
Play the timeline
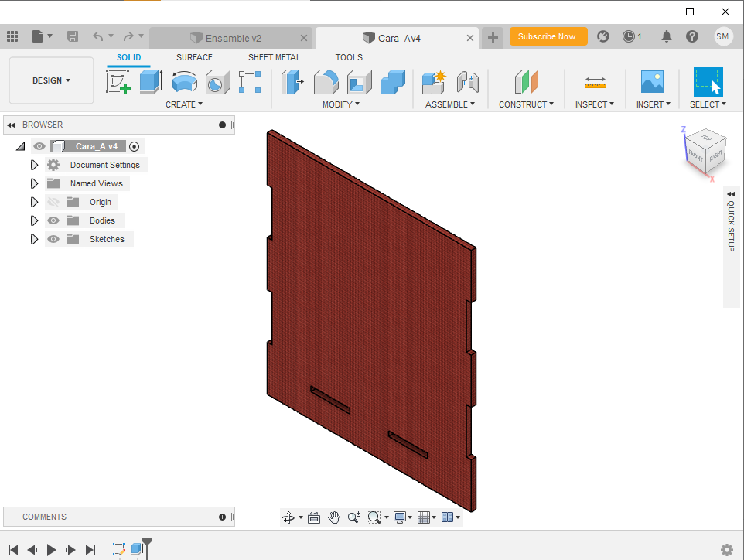(51, 550)
